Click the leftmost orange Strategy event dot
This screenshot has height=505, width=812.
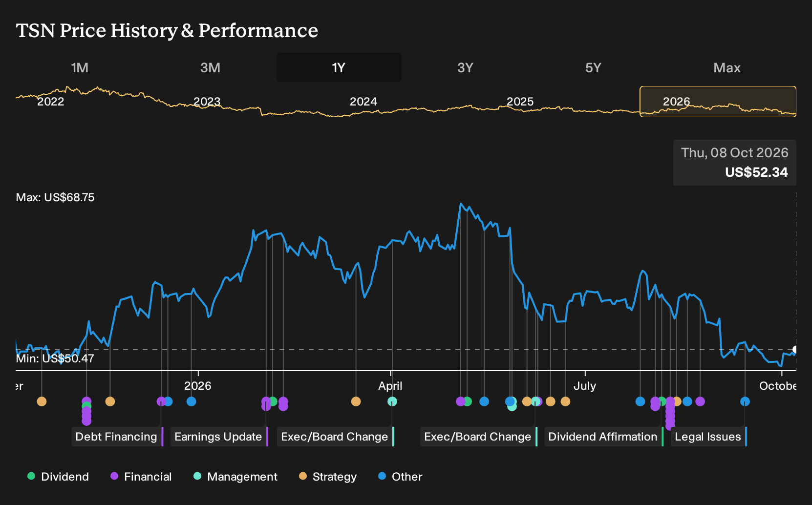click(42, 401)
